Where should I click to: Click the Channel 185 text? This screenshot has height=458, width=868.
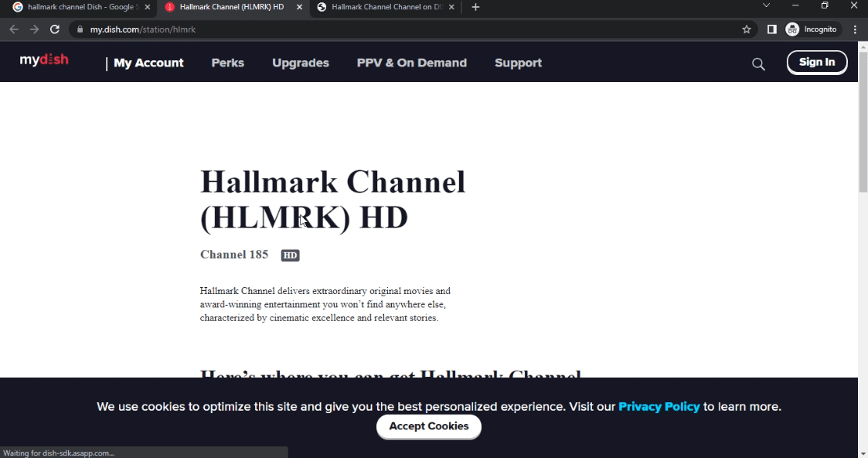tap(234, 255)
